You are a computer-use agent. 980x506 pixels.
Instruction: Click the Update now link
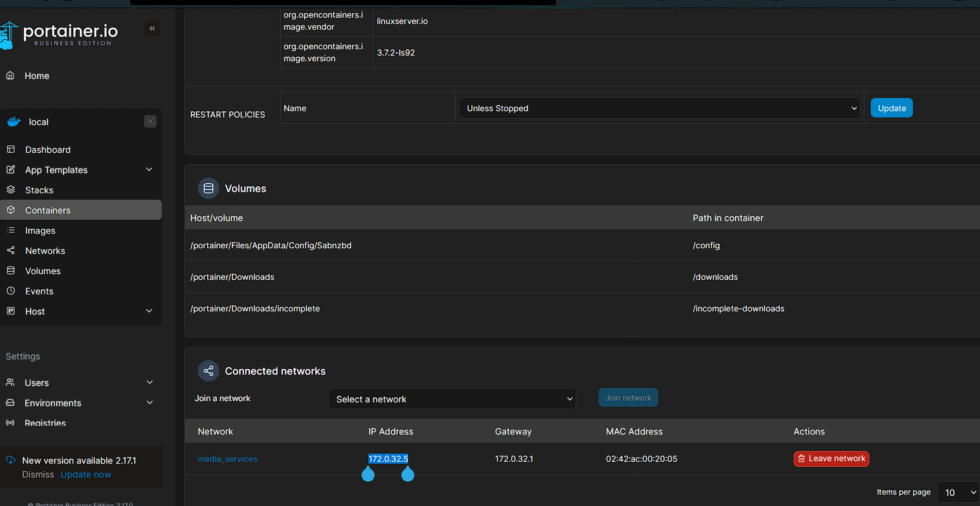pyautogui.click(x=85, y=474)
